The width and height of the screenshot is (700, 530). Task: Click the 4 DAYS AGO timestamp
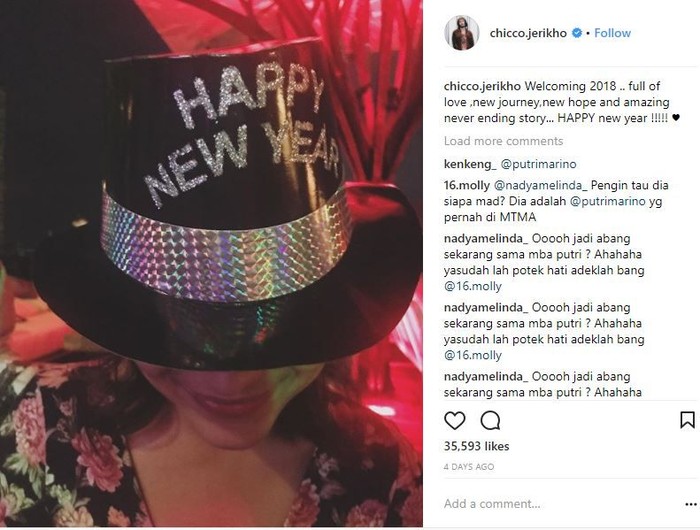(469, 467)
